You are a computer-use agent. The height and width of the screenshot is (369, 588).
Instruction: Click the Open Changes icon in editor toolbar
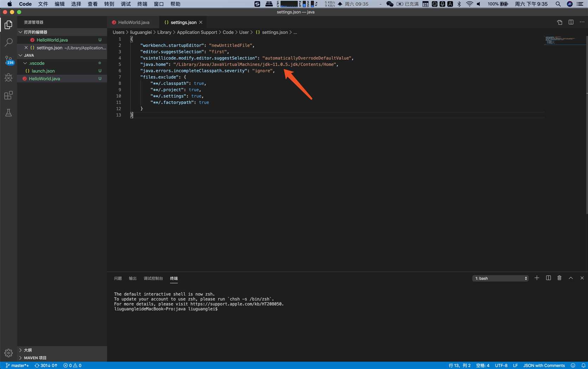click(559, 22)
